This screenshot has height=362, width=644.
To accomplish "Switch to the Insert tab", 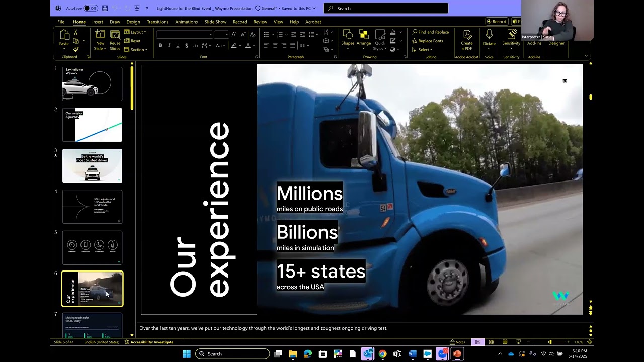I will pyautogui.click(x=98, y=22).
